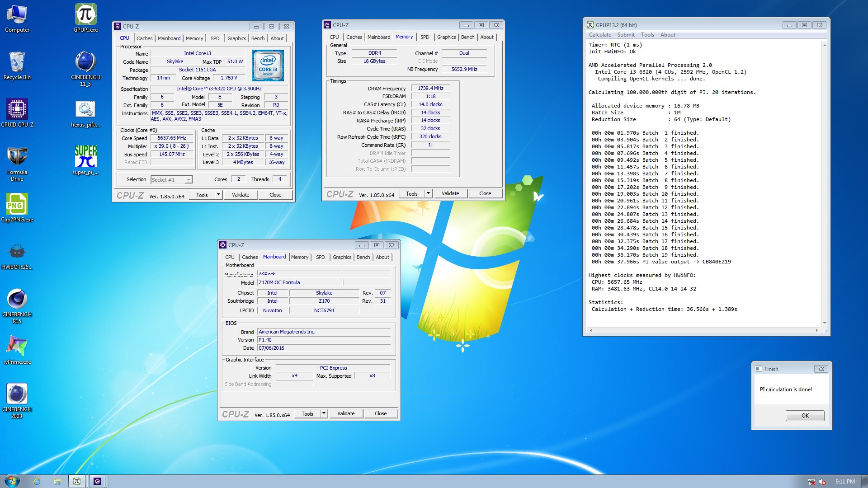Image resolution: width=868 pixels, height=488 pixels.
Task: Open the Windows Start menu
Action: click(12, 481)
